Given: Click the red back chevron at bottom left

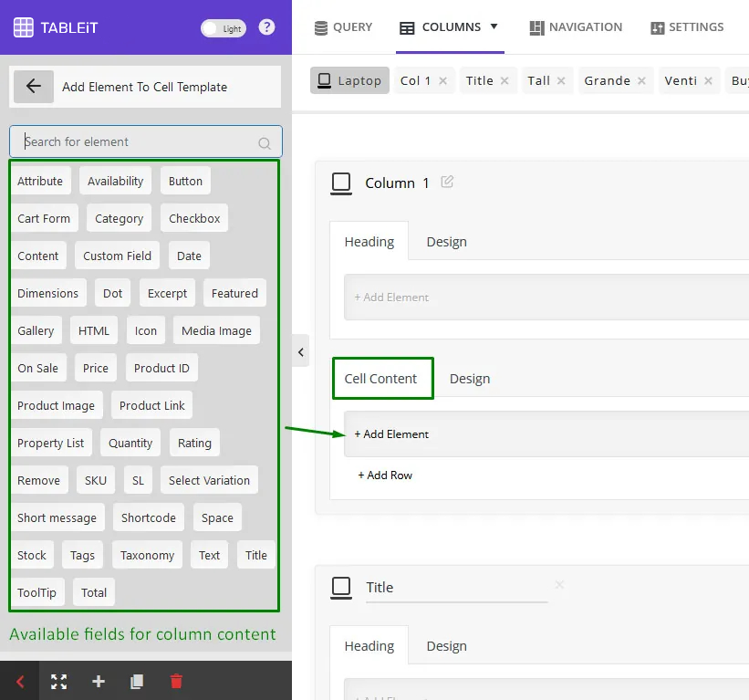Looking at the screenshot, I should (x=18, y=681).
